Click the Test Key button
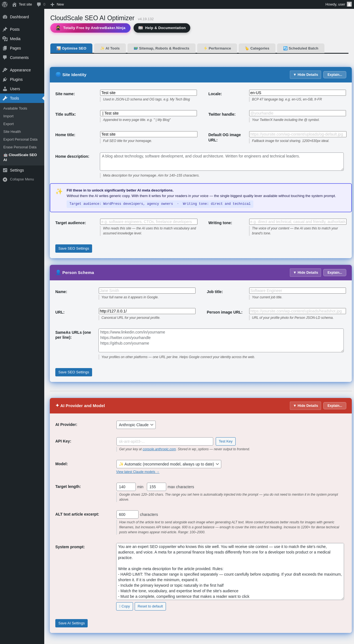The width and height of the screenshot is (354, 644). pos(226,441)
